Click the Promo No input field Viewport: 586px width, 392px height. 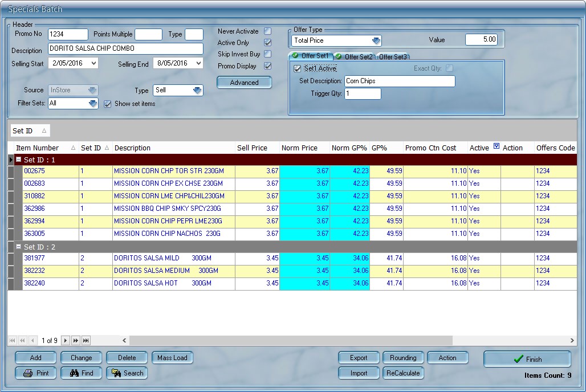click(68, 34)
